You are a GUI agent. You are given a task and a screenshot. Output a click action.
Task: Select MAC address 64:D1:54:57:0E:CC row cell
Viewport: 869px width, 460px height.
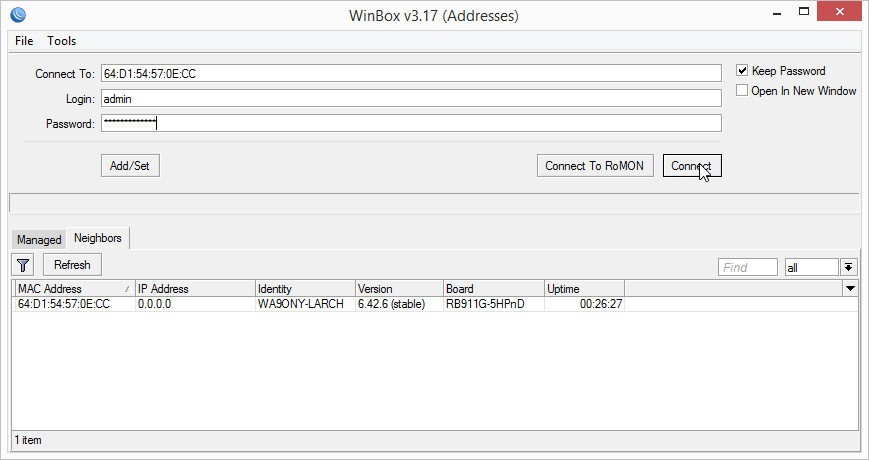click(74, 304)
